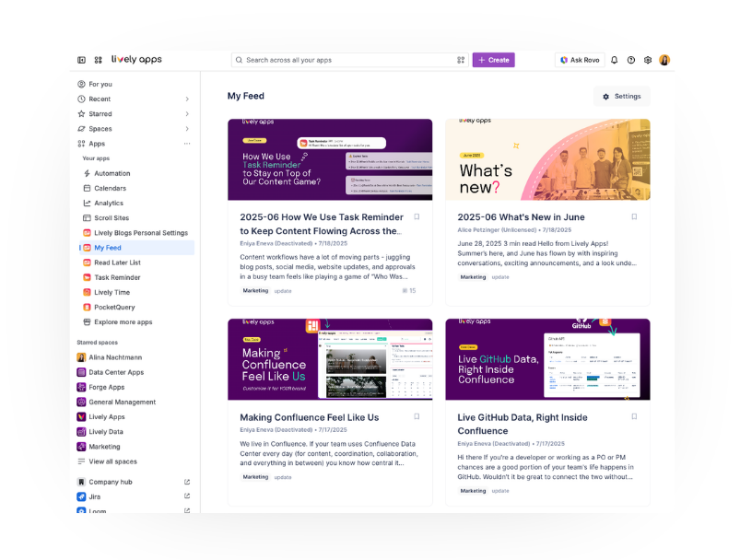The image size is (740, 560).
Task: Click Marketing tag on Task Reminder post
Action: 255,291
